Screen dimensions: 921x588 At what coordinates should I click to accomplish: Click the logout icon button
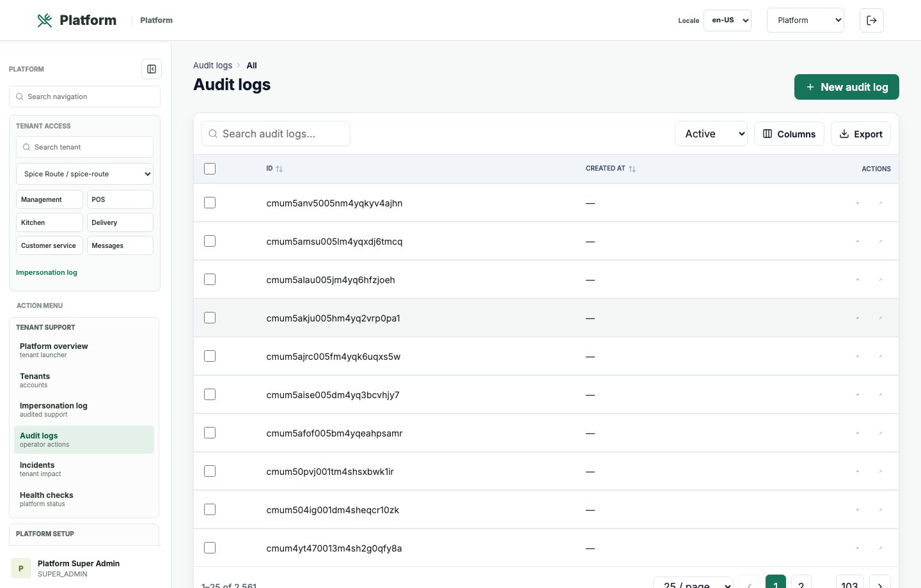point(872,20)
